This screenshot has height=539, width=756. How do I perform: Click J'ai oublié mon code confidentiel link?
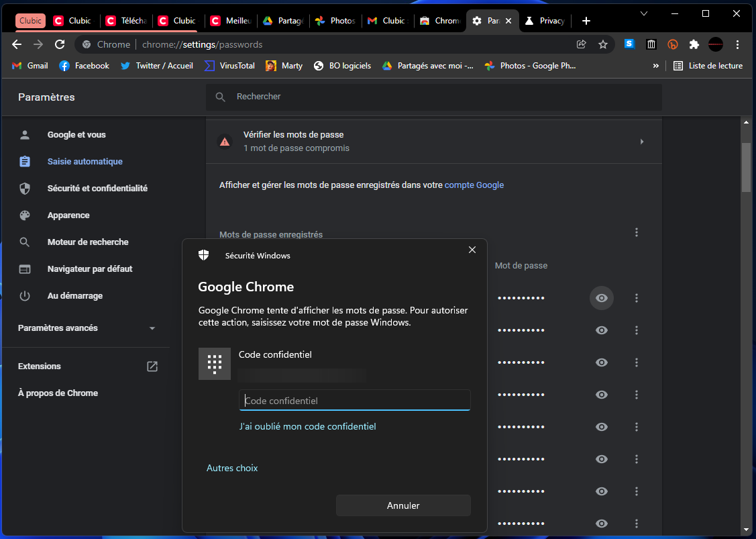[x=308, y=426]
